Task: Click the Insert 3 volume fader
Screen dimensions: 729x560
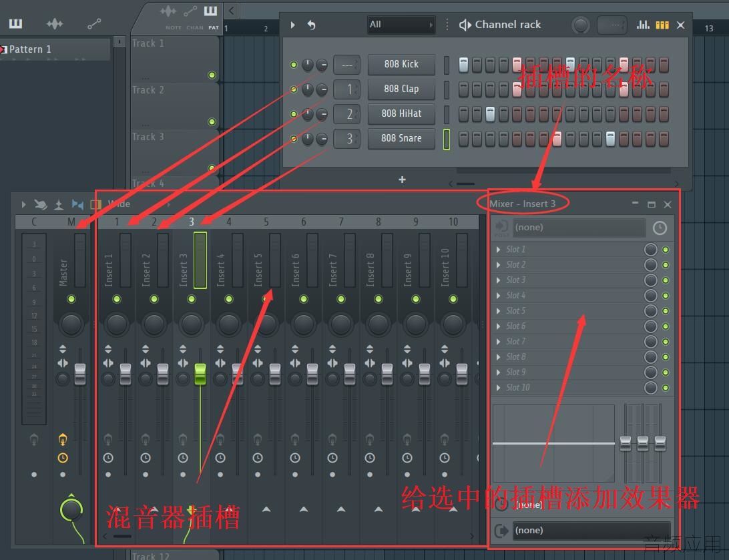Action: (200, 374)
